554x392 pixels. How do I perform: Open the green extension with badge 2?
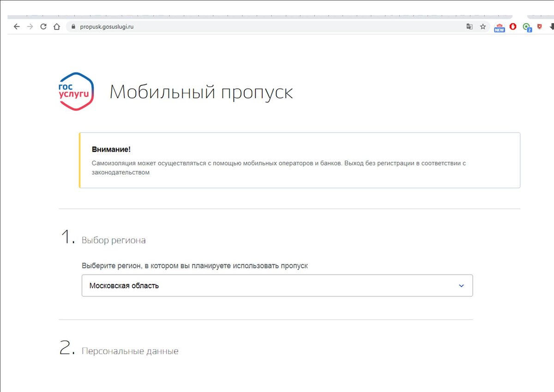pos(527,27)
